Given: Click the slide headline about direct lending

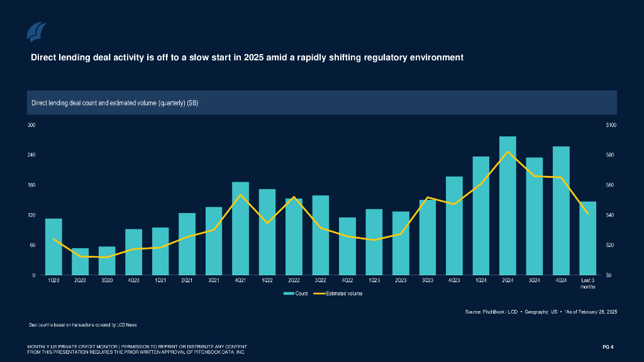Looking at the screenshot, I should point(247,58).
